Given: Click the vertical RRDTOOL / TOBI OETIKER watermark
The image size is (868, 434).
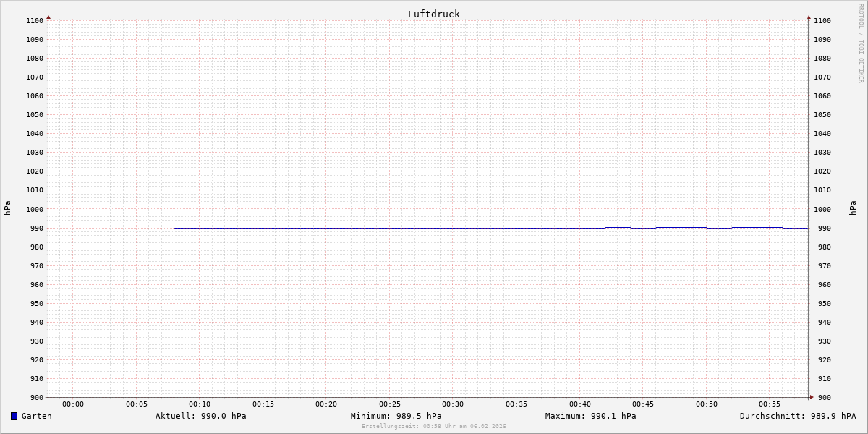Looking at the screenshot, I should (x=861, y=43).
